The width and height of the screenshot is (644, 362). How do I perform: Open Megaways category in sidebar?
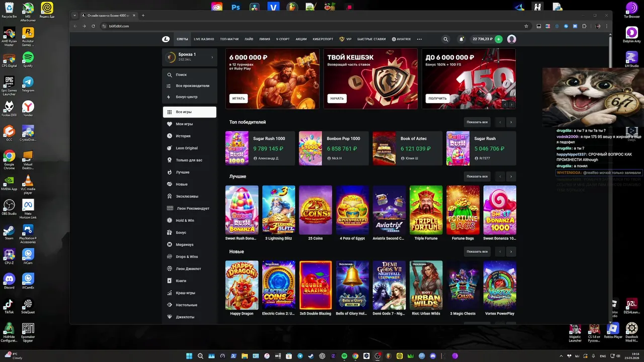point(190,244)
